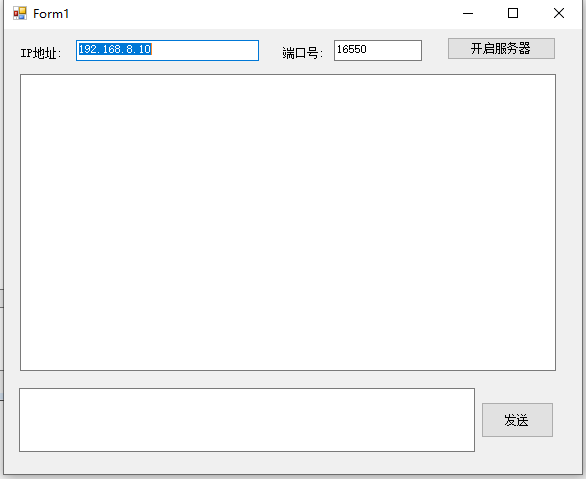Click the Form1 window icon
This screenshot has width=586, height=479.
click(20, 13)
